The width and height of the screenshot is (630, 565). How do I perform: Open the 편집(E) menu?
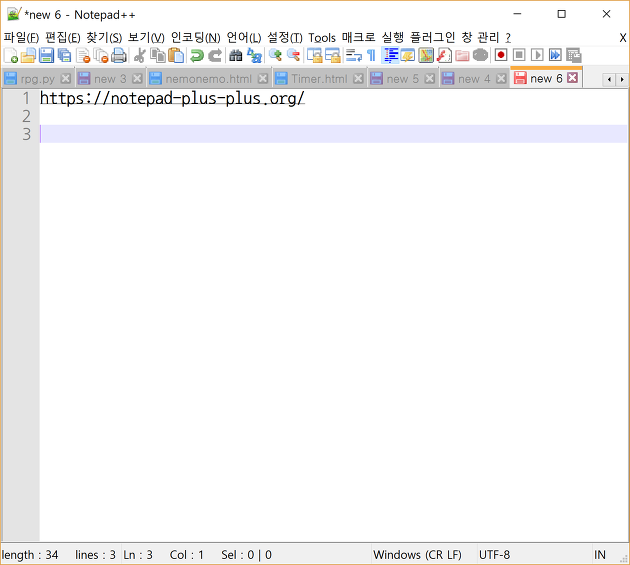pos(63,38)
